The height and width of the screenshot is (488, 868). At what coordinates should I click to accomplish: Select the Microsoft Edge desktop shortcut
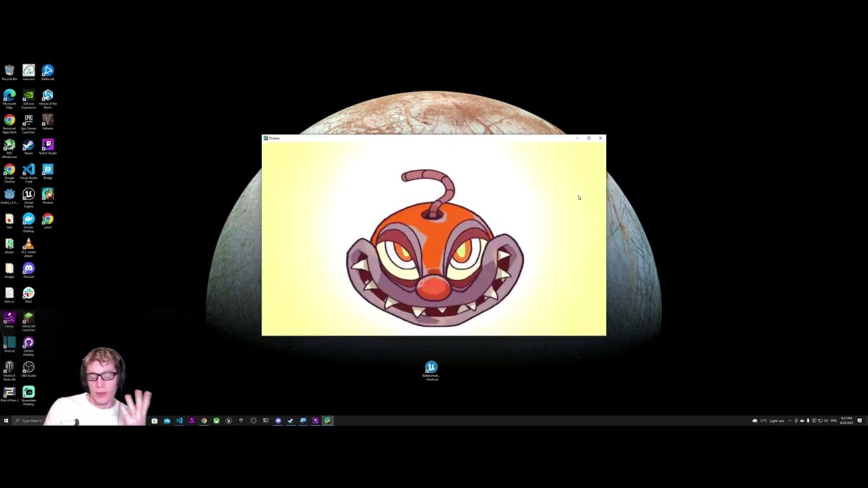[x=9, y=99]
